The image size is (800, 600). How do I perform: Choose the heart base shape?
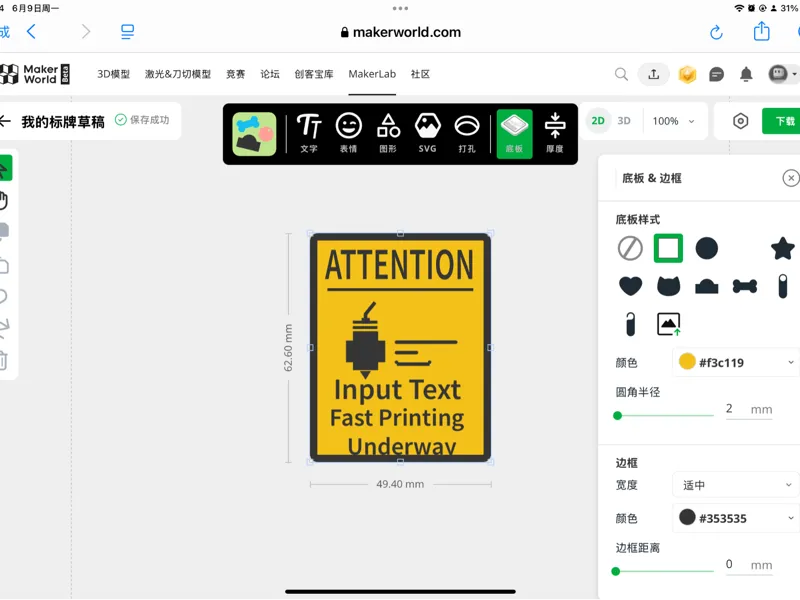[630, 286]
